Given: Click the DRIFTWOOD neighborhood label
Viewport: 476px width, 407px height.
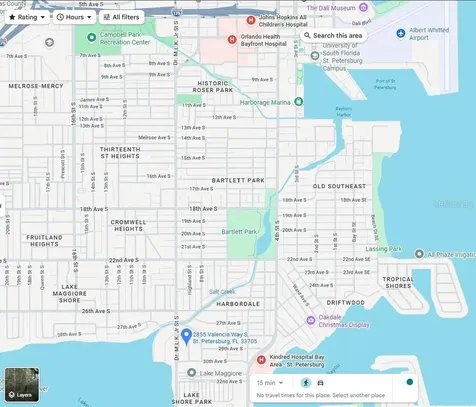Looking at the screenshot, I should pyautogui.click(x=346, y=303).
